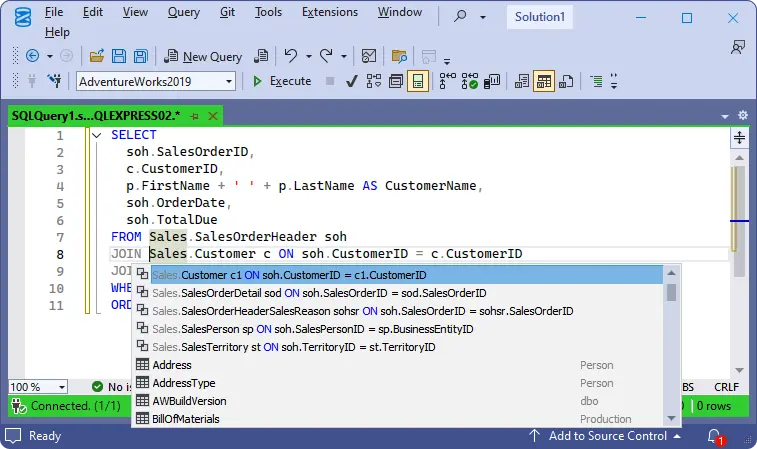This screenshot has height=449, width=757.
Task: Click the Save icon in the toolbar
Action: 119,57
